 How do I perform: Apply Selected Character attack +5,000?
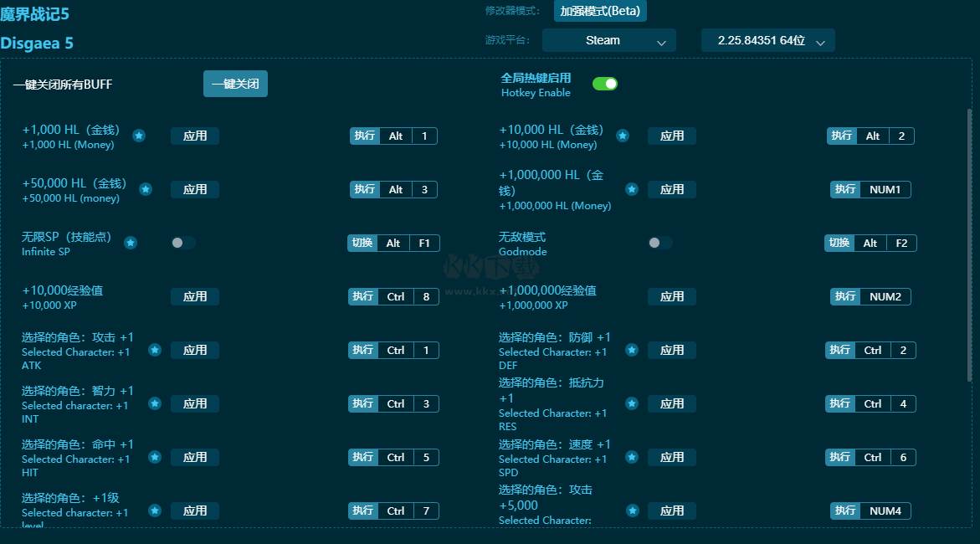tap(672, 511)
